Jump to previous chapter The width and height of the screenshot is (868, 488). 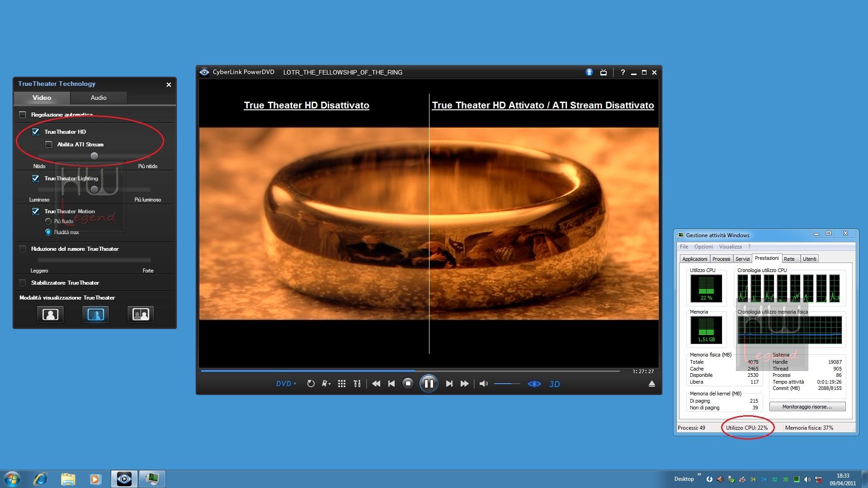[x=392, y=384]
